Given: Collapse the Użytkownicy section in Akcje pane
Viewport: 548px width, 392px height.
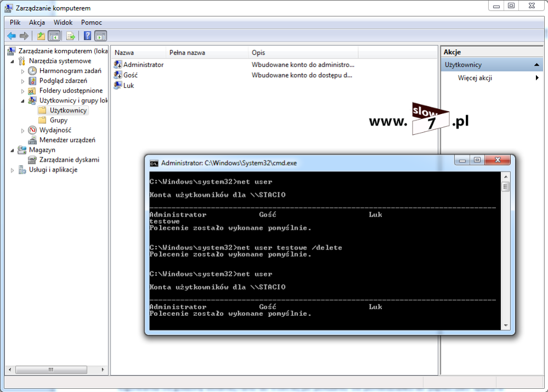Looking at the screenshot, I should click(536, 65).
